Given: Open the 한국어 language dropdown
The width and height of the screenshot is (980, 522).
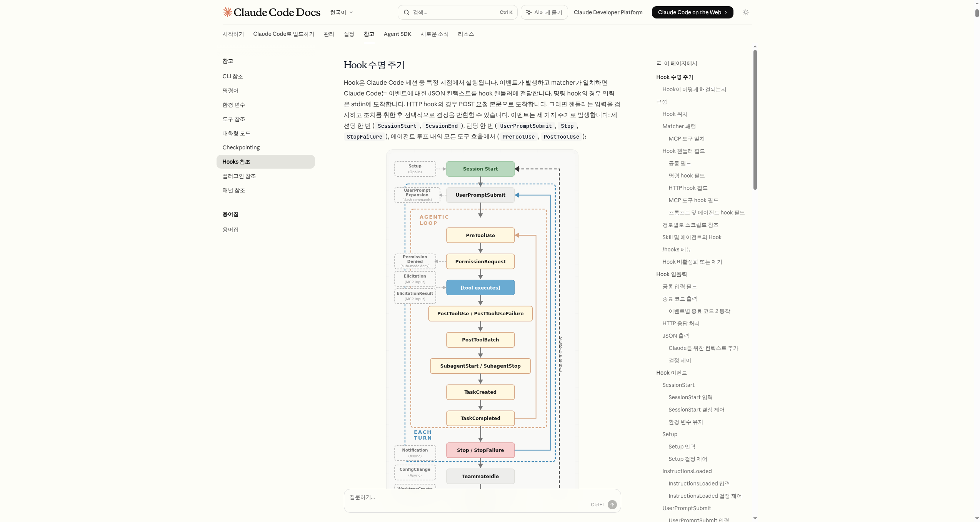Looking at the screenshot, I should (342, 12).
